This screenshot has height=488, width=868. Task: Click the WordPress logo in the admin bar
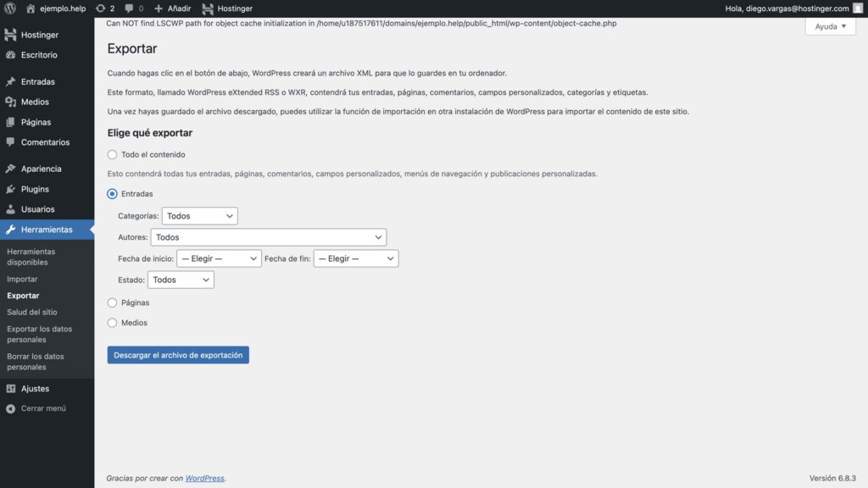(x=8, y=9)
